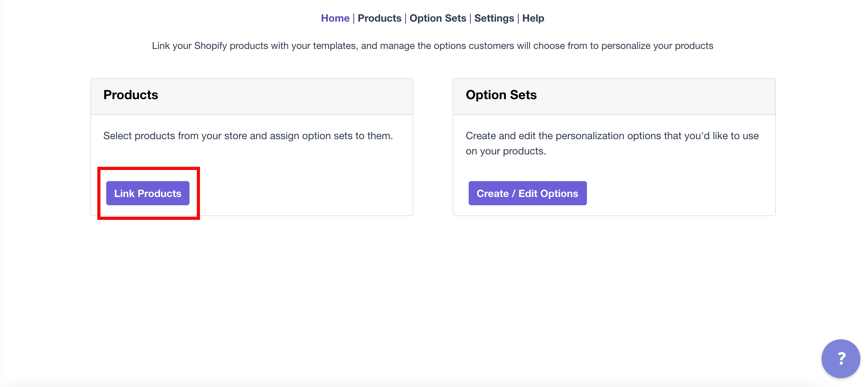Click the pipe separator between Home and Products
Viewport: 868px width, 387px height.
coord(354,18)
